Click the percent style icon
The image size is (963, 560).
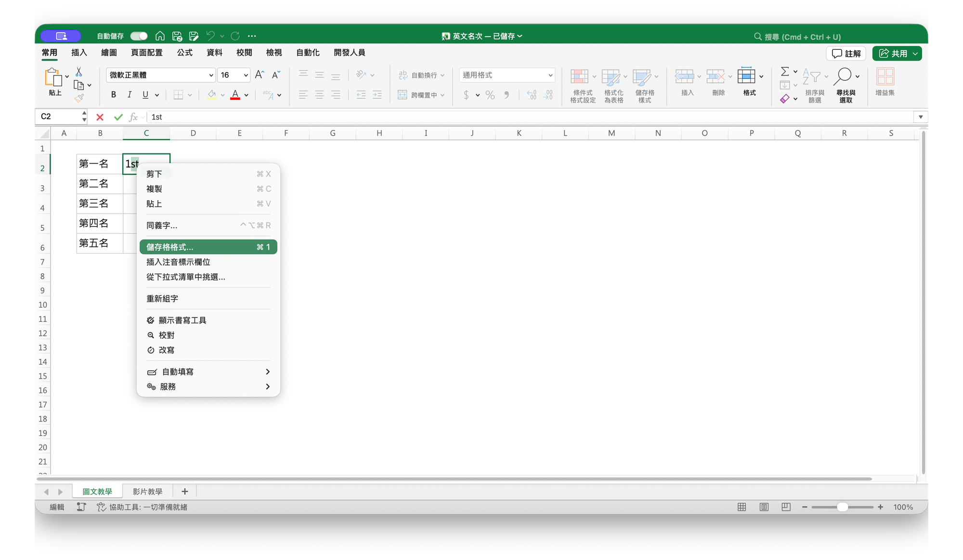click(490, 95)
